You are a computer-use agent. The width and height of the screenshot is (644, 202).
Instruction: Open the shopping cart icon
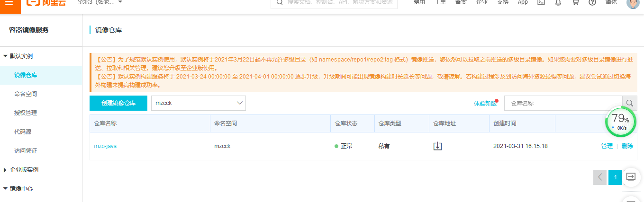tap(575, 2)
